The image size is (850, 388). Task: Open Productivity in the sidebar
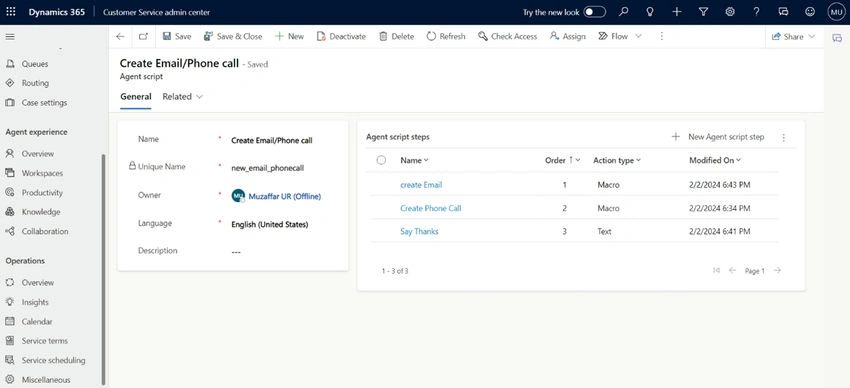pos(42,192)
